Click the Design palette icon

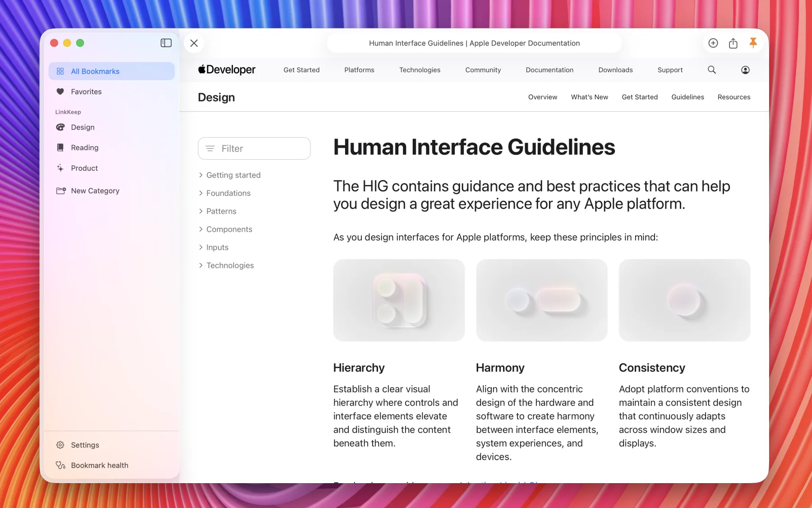point(60,127)
